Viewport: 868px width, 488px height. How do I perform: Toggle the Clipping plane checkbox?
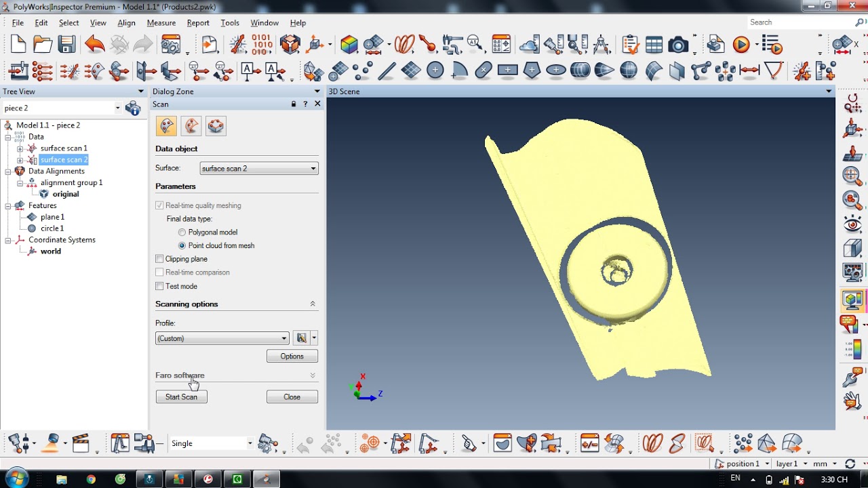pyautogui.click(x=159, y=259)
